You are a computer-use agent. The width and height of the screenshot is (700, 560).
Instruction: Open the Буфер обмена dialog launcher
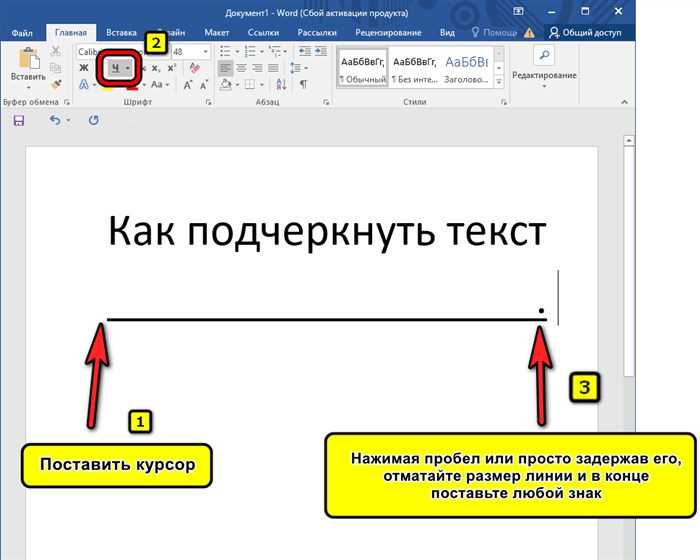tap(67, 102)
